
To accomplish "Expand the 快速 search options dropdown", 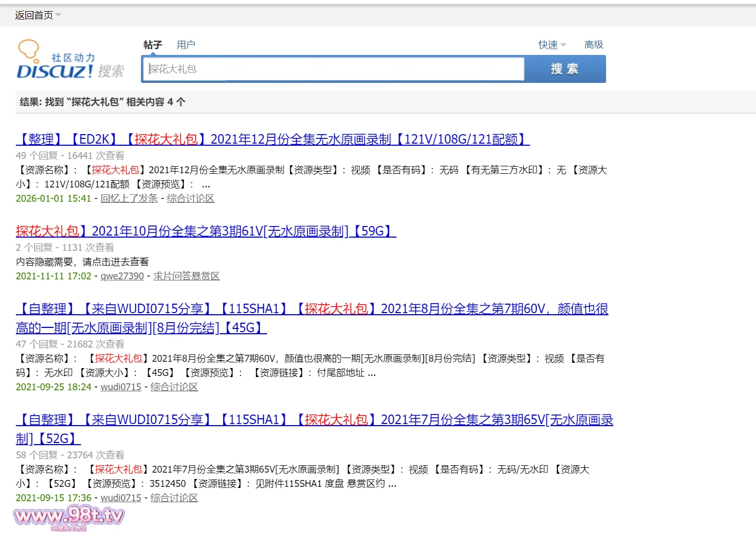I will pos(552,45).
